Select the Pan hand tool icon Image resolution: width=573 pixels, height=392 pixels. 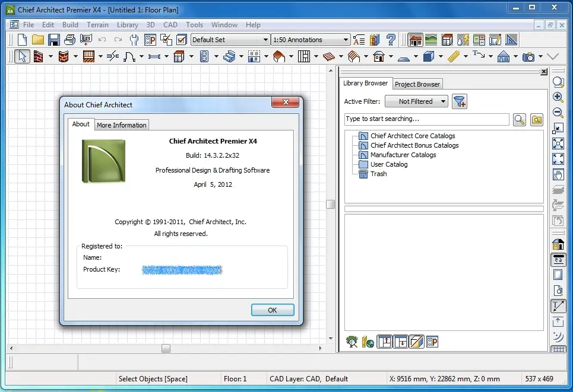[x=558, y=174]
